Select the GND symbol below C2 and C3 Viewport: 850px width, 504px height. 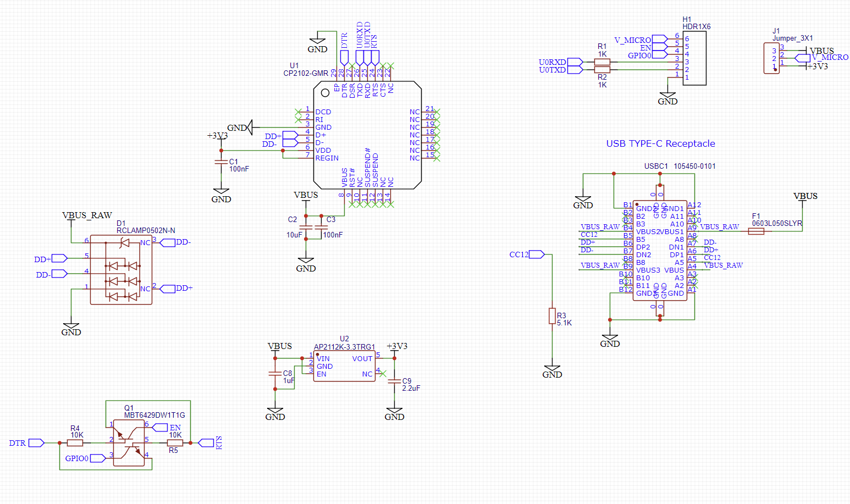(306, 265)
